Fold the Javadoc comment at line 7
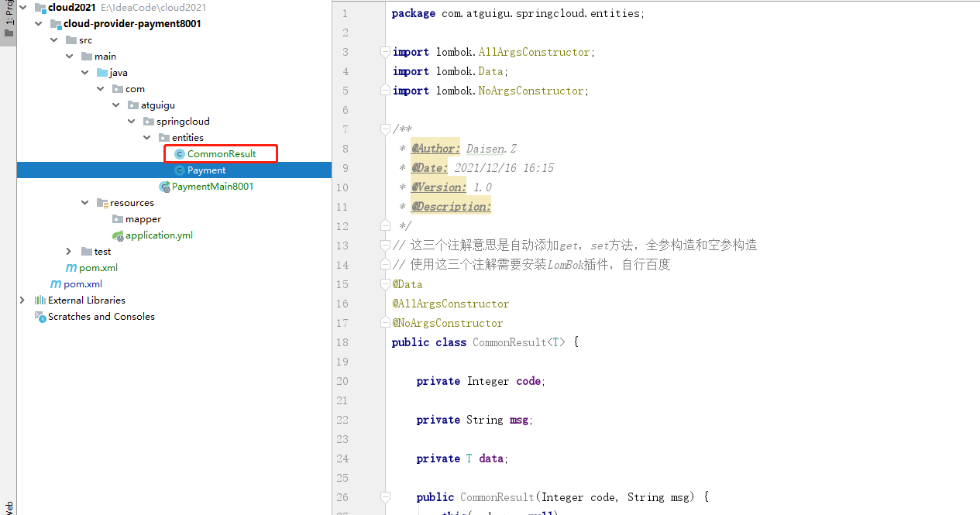980x515 pixels. pos(385,129)
